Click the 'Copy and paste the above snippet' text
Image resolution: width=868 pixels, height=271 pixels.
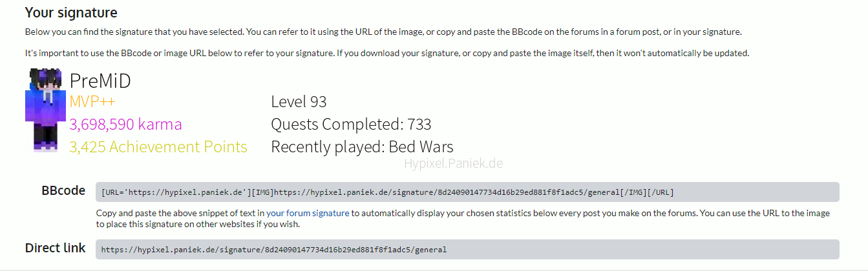coord(180,213)
